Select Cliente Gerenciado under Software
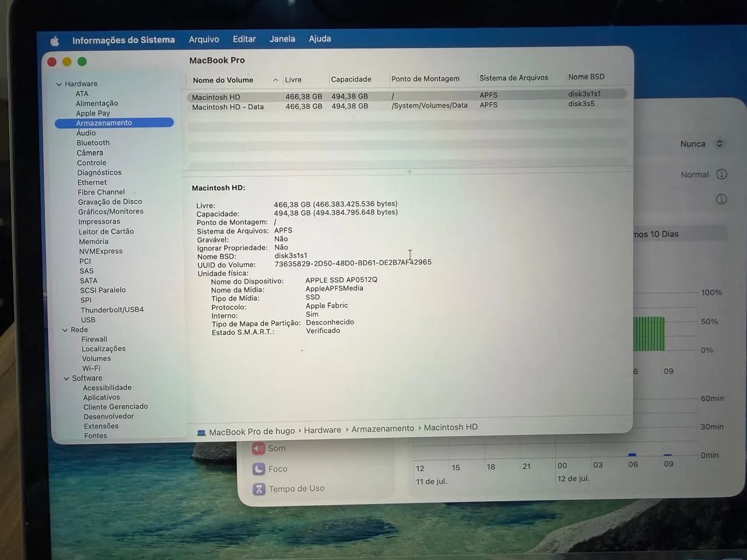 click(x=116, y=407)
